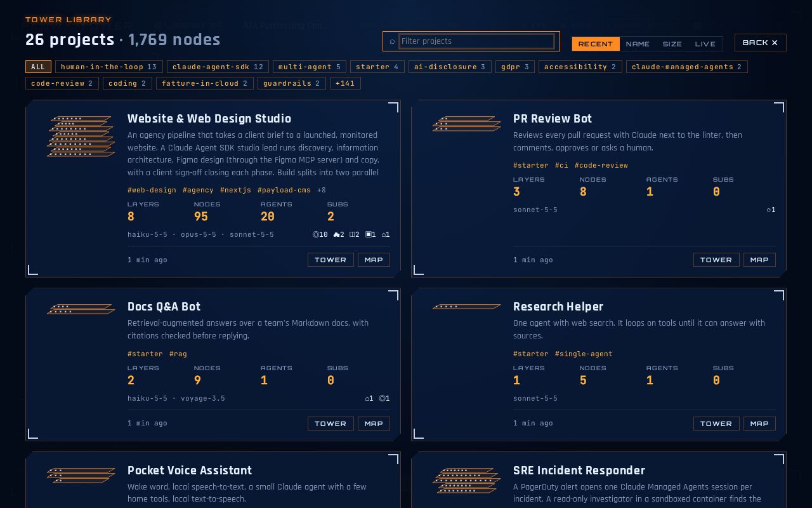The height and width of the screenshot is (508, 812).
Task: Click the filled-square count 1 icon on Website & Web Design Studio
Action: tap(370, 234)
